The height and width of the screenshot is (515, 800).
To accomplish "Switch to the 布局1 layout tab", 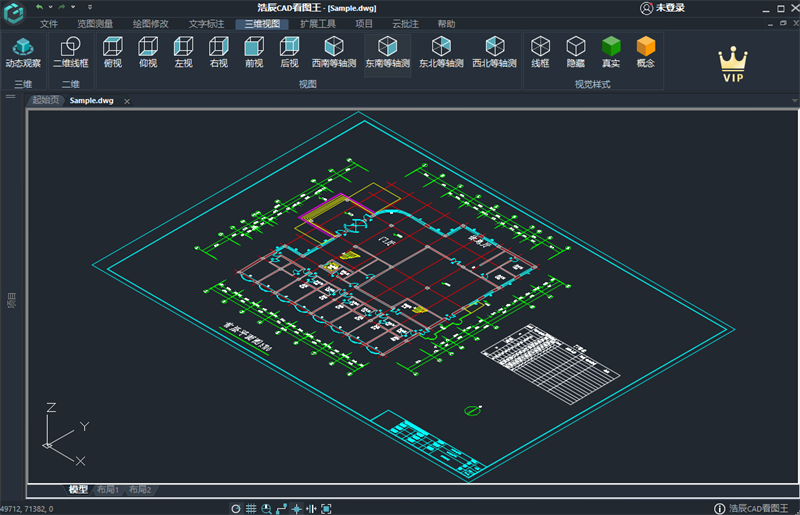I will (108, 490).
